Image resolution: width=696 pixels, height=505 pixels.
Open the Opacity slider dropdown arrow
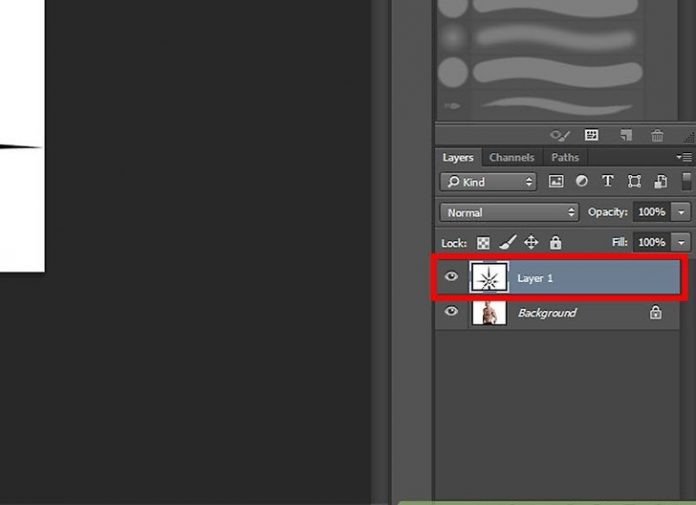[682, 212]
